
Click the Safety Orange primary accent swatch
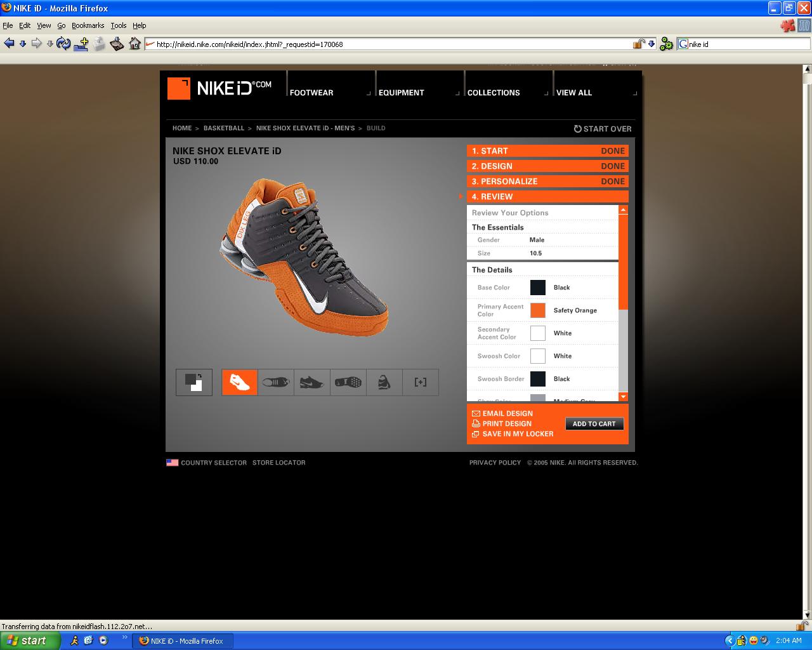point(538,310)
